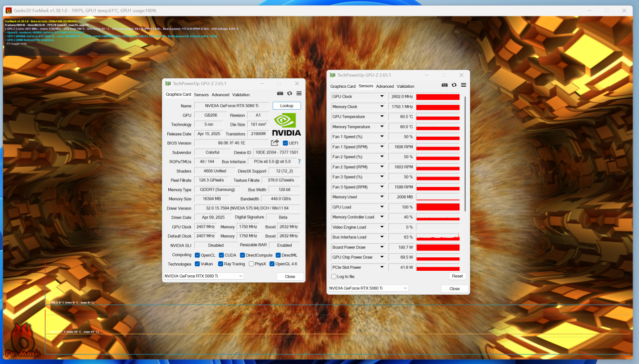
Task: Click the GPU Temperature value "60.5 °C"
Action: point(401,117)
